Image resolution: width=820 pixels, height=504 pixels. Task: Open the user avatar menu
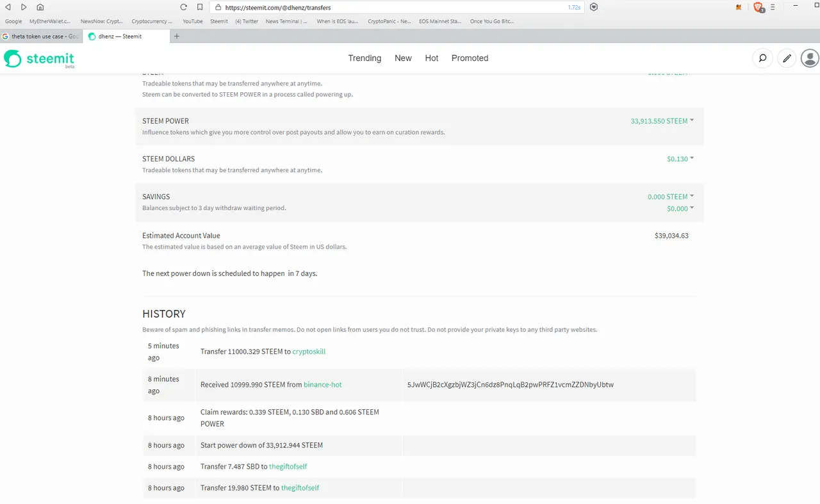pyautogui.click(x=810, y=58)
